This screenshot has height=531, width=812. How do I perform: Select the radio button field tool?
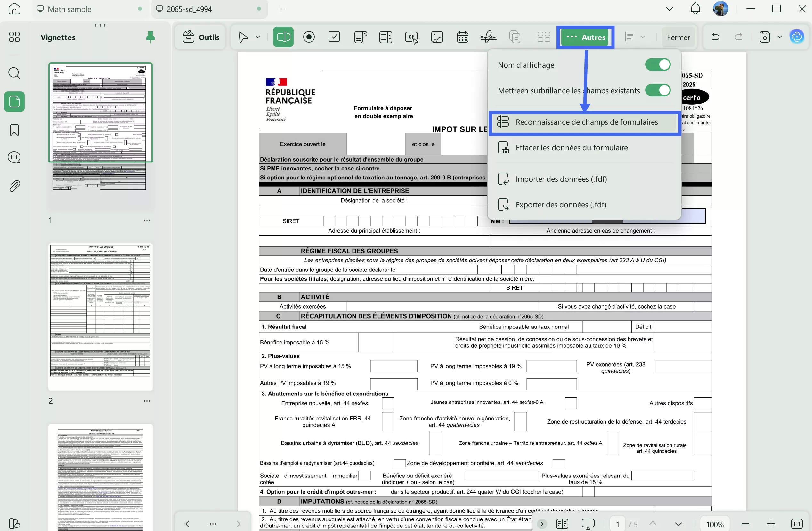click(x=309, y=37)
